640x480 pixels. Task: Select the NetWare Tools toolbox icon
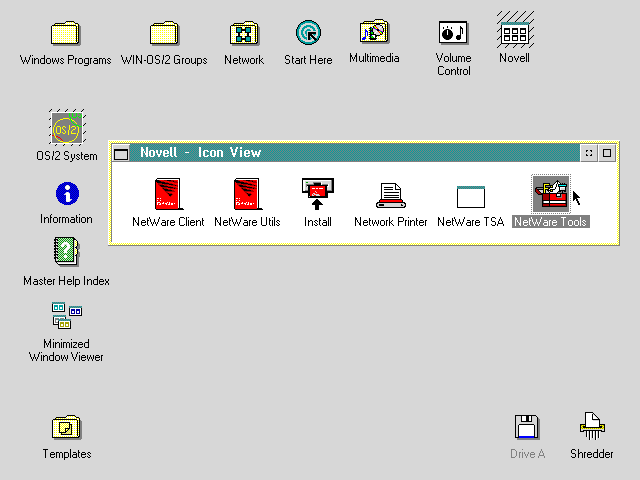coord(551,194)
